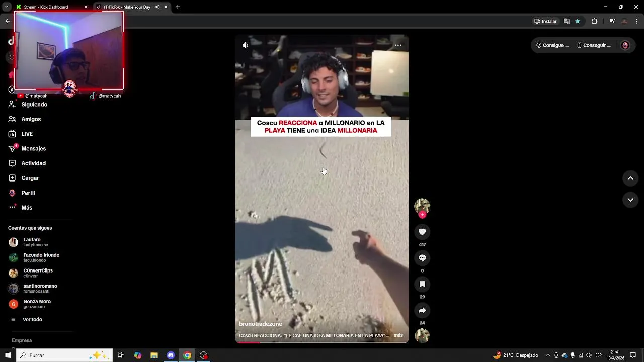Screen dimensions: 644x362
Task: Open santinoromano account
Action: pos(33,289)
